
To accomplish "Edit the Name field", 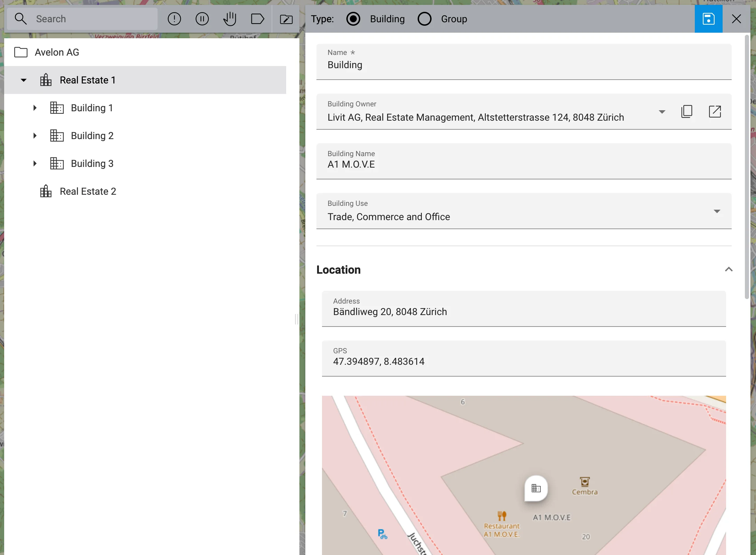I will pos(524,62).
